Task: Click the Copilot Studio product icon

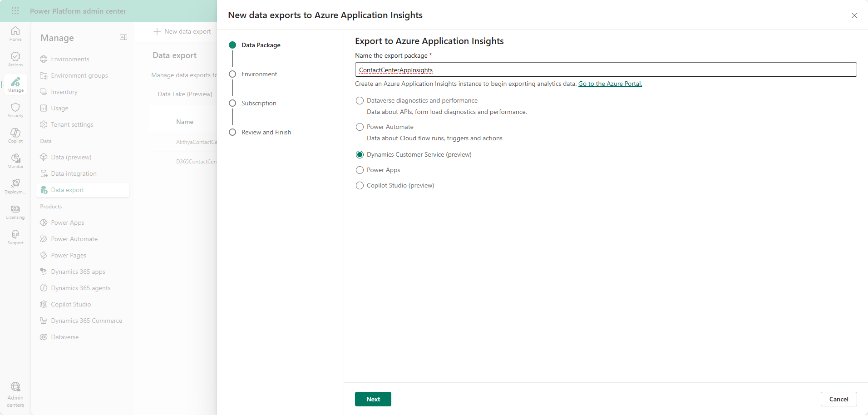Action: (44, 304)
